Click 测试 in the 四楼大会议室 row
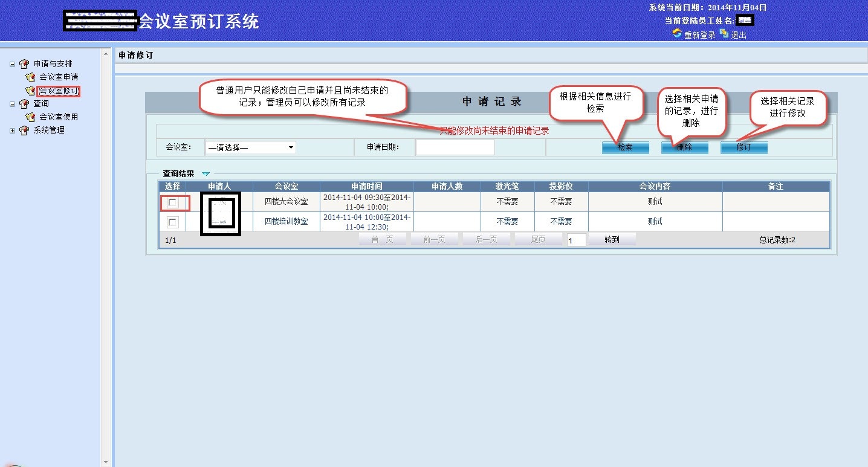The height and width of the screenshot is (467, 868). 655,202
